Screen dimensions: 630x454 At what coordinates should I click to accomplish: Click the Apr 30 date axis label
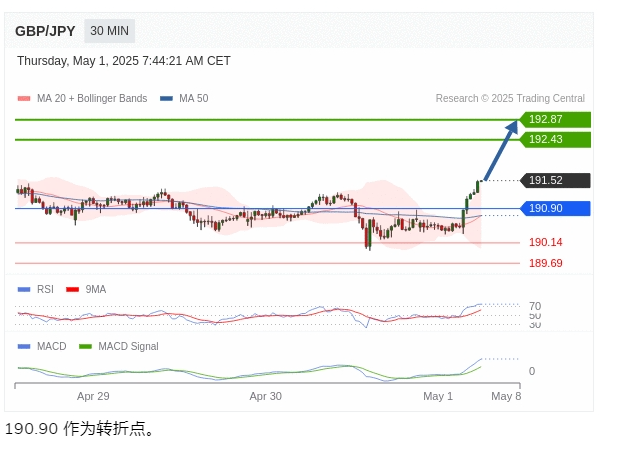(x=266, y=396)
